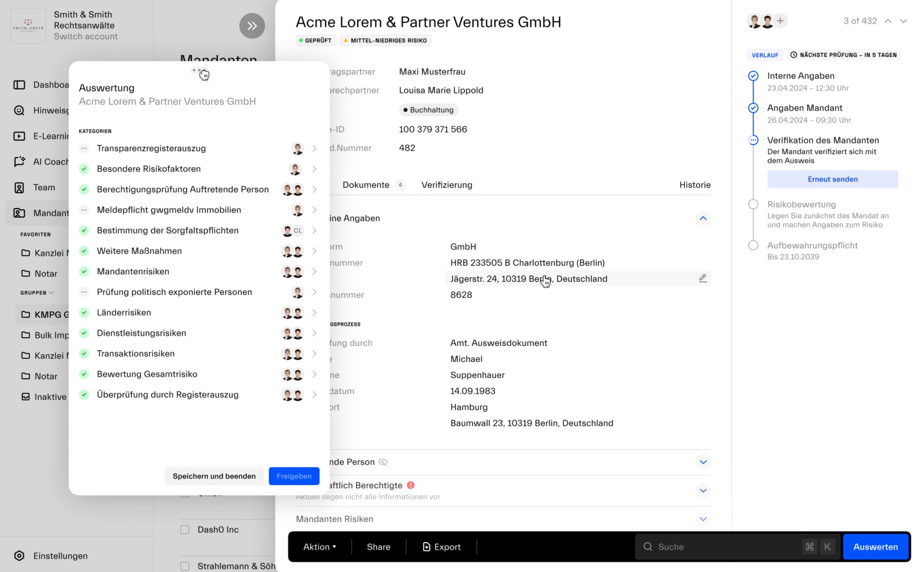The width and height of the screenshot is (924, 572).
Task: Expand the Mandanten Risiken section
Action: click(x=703, y=519)
